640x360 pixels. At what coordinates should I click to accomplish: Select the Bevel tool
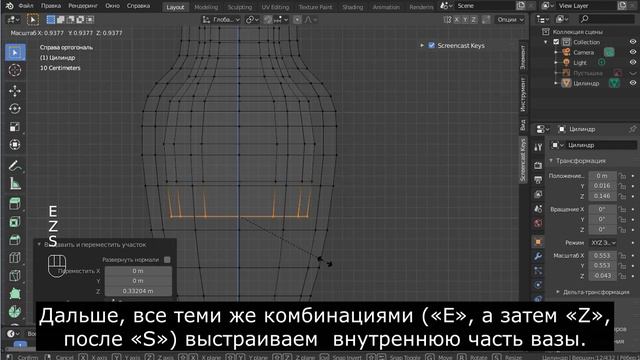[x=15, y=240]
